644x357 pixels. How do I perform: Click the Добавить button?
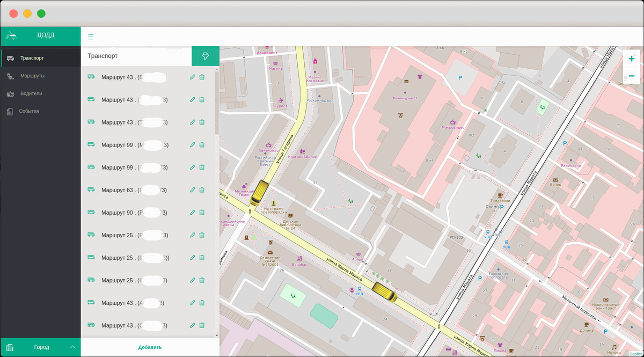coord(150,347)
